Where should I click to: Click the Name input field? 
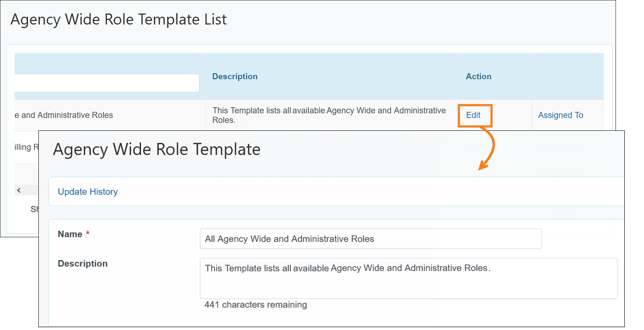click(x=371, y=239)
